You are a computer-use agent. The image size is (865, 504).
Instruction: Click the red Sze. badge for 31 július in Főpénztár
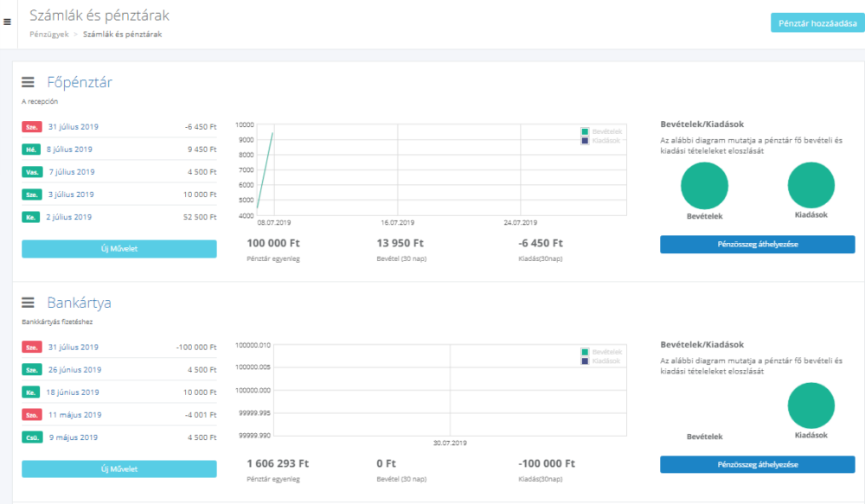click(31, 126)
